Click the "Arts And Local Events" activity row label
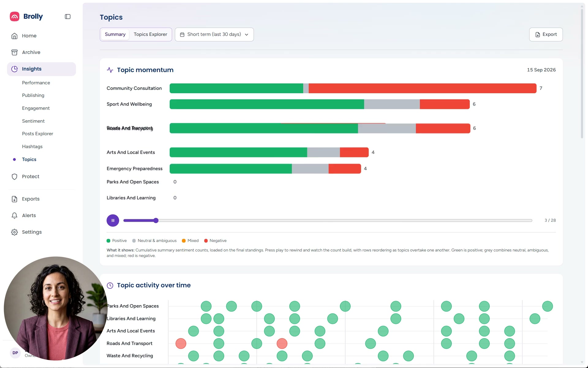588x368 pixels. 130,331
